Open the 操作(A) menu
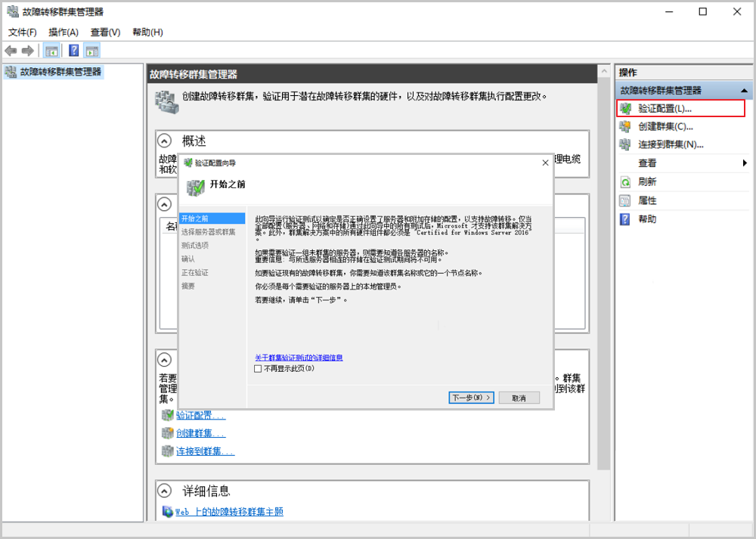 tap(64, 33)
